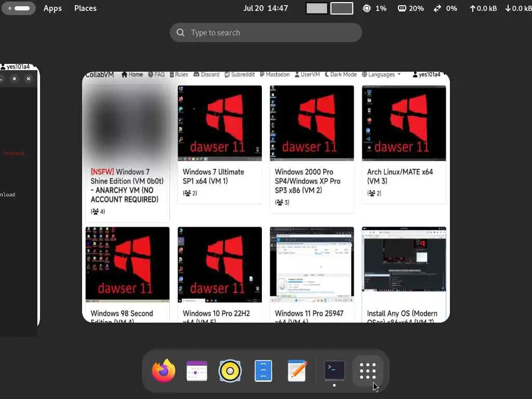Click user count on Windows 7 Ultimate card
This screenshot has width=532, height=399.
point(190,193)
